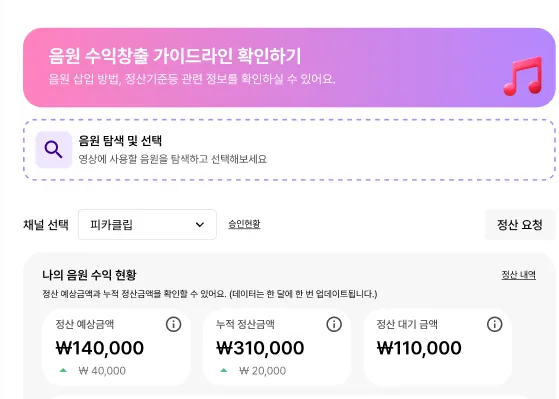
Task: Open info icon for 정산 예상금액
Action: 174,324
